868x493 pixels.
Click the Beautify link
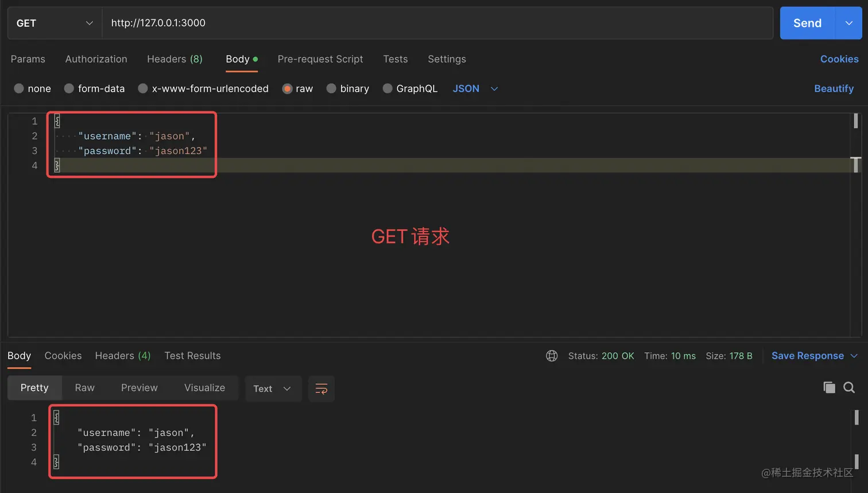point(834,88)
